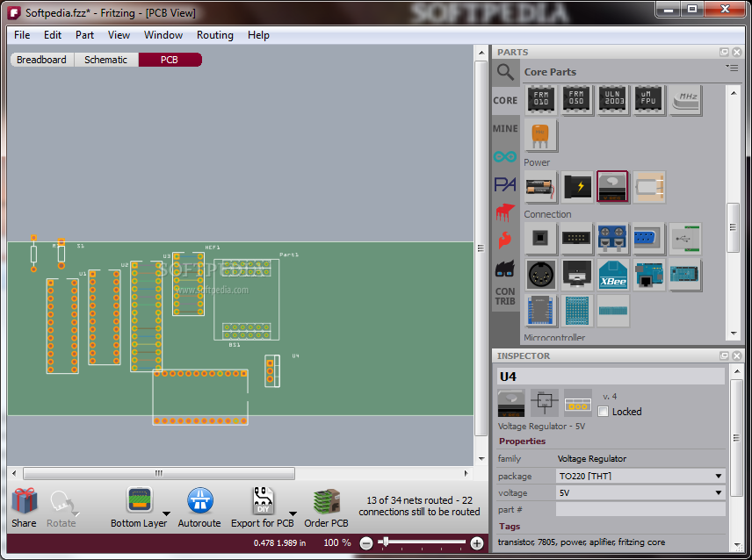The image size is (752, 560).
Task: Open the Bottom Layer dropdown arrow
Action: click(x=166, y=514)
